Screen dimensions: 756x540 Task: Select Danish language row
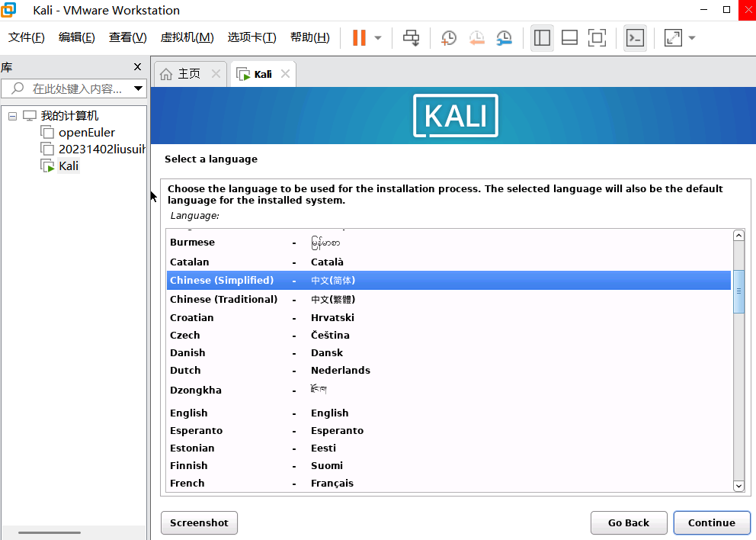(449, 352)
